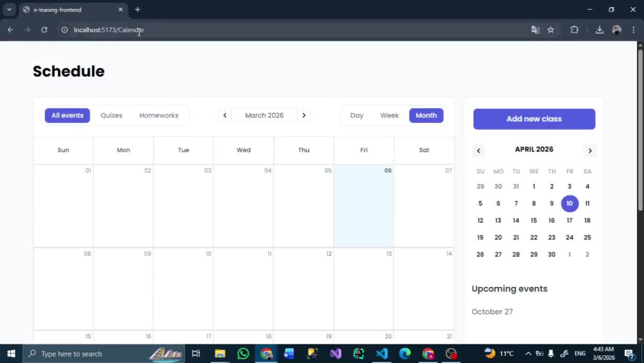Open the microphone tray icon

551,353
